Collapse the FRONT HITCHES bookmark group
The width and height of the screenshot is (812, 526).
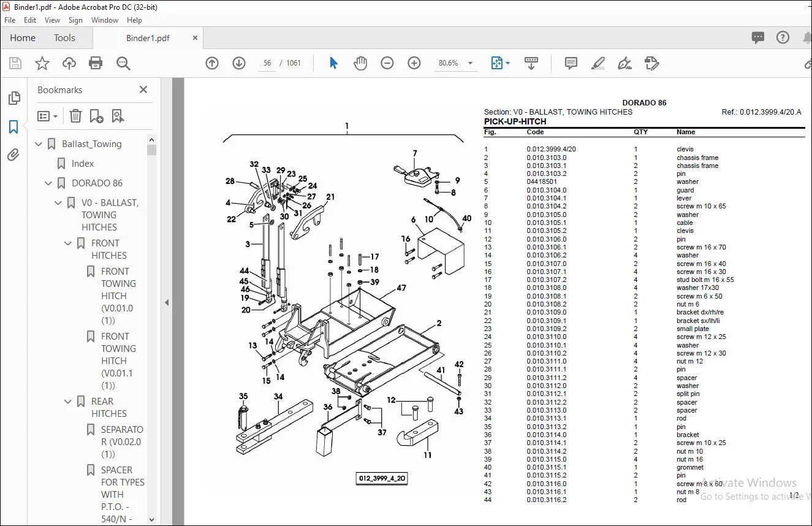(x=69, y=243)
